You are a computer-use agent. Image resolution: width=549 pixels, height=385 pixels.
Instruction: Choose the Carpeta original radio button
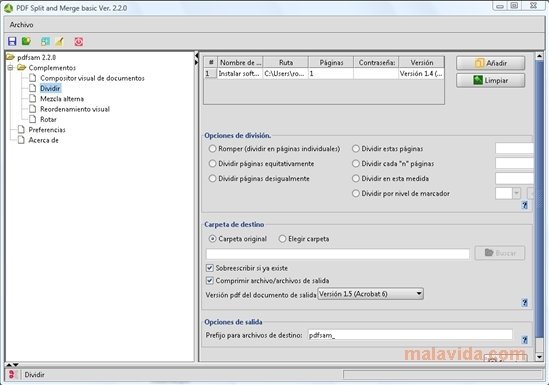[212, 239]
